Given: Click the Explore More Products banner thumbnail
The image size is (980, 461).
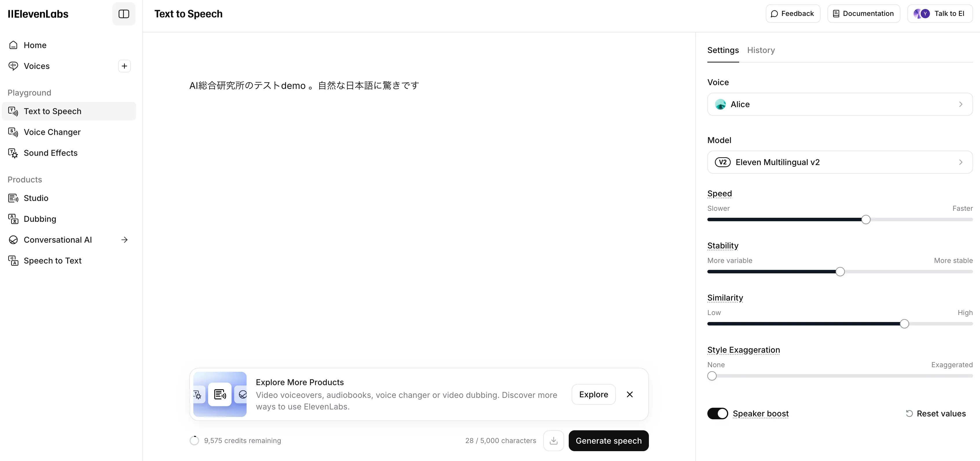Looking at the screenshot, I should (x=220, y=394).
